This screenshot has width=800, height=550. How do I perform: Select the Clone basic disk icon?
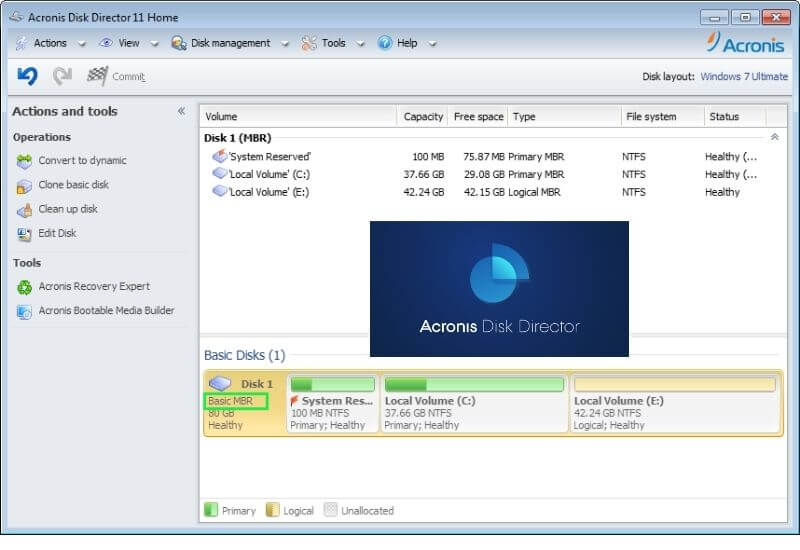[x=25, y=186]
